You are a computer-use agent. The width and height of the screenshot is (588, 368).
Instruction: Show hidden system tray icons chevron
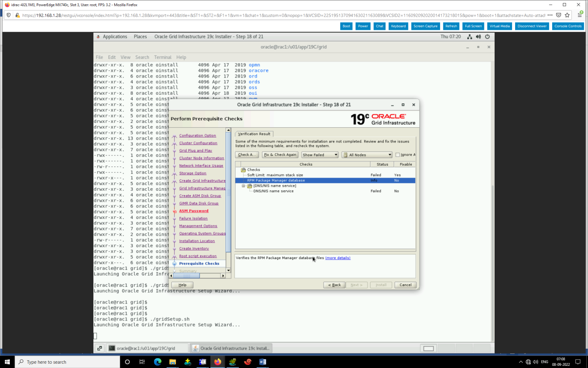pos(521,362)
